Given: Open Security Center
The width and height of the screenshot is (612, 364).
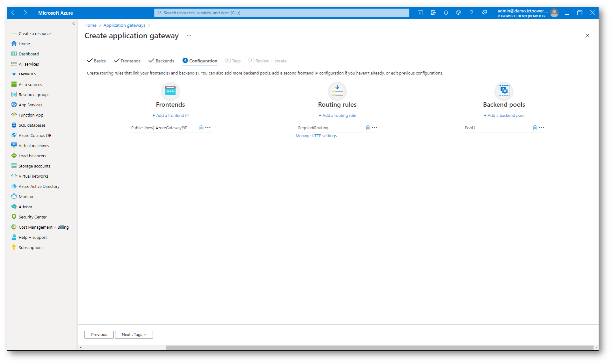Looking at the screenshot, I should (x=29, y=217).
